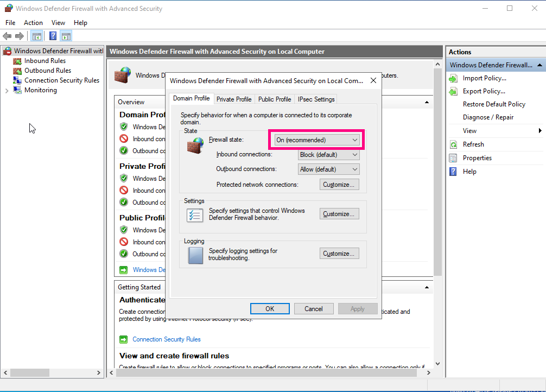Click the Properties icon in Actions pane
The width and height of the screenshot is (546, 392).
click(453, 158)
